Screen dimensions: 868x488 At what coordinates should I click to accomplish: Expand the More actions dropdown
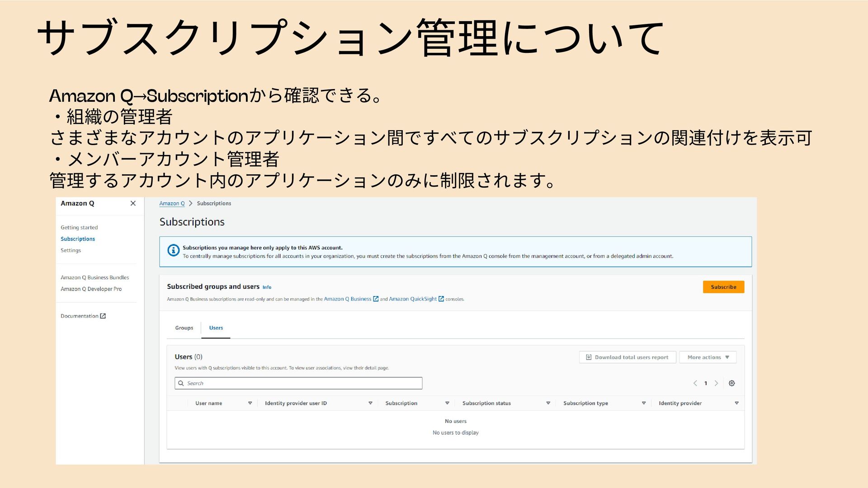[x=708, y=357]
